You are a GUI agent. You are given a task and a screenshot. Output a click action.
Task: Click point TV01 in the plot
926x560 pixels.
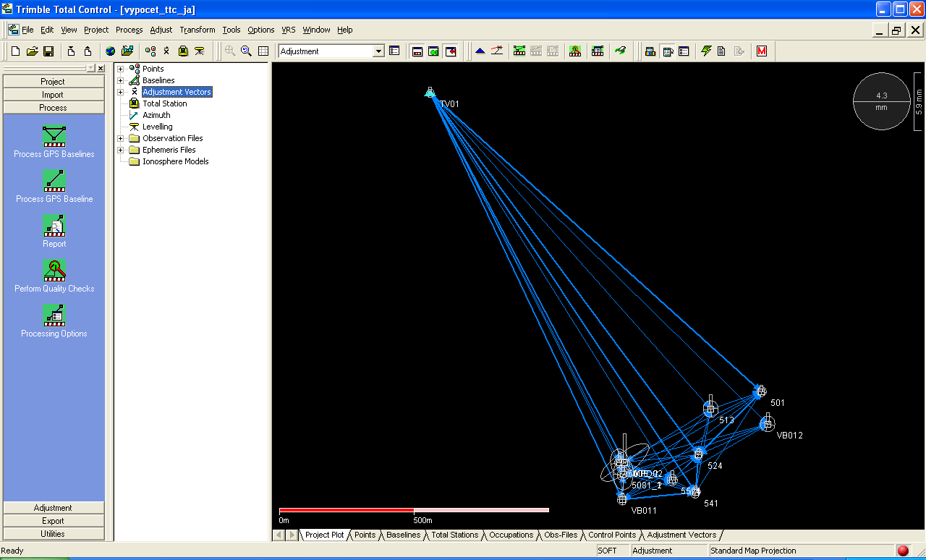click(x=430, y=93)
